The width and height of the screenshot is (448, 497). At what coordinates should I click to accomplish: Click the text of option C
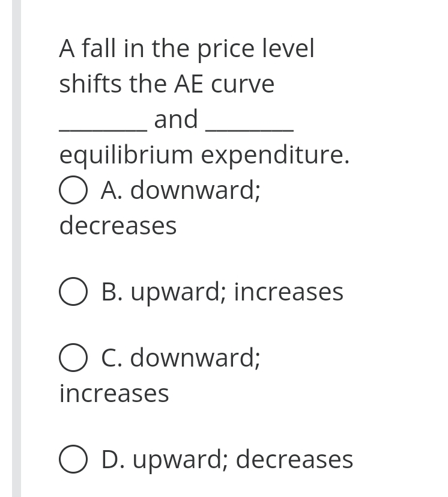click(x=180, y=358)
